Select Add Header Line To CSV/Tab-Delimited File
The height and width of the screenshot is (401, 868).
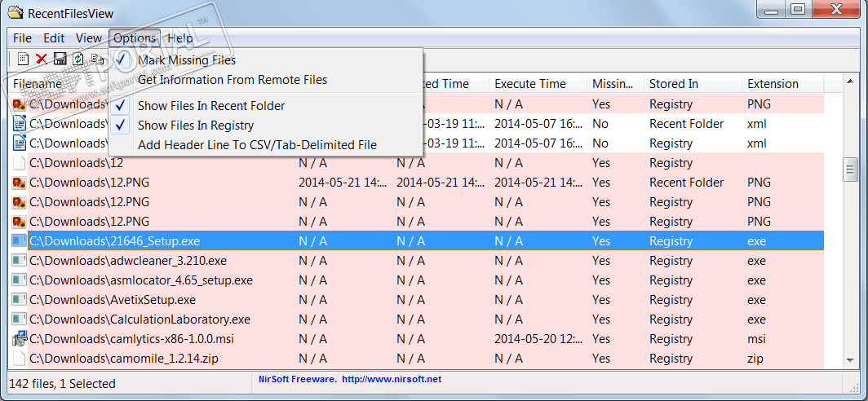click(257, 145)
